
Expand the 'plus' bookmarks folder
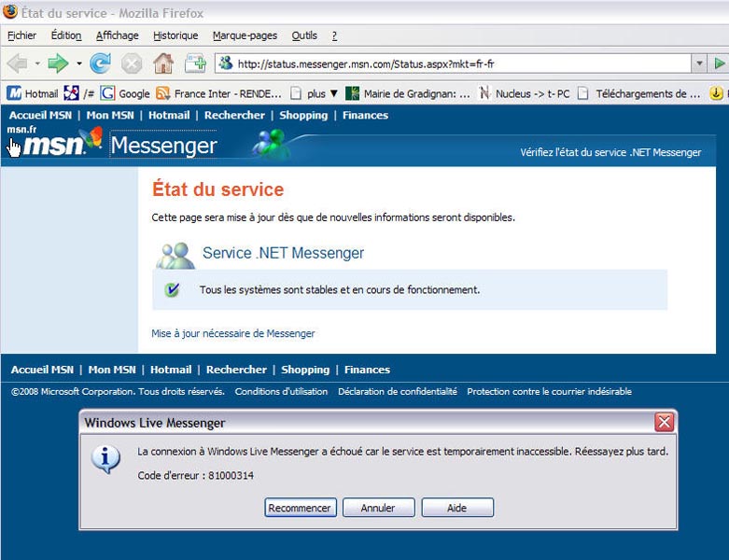pos(315,93)
